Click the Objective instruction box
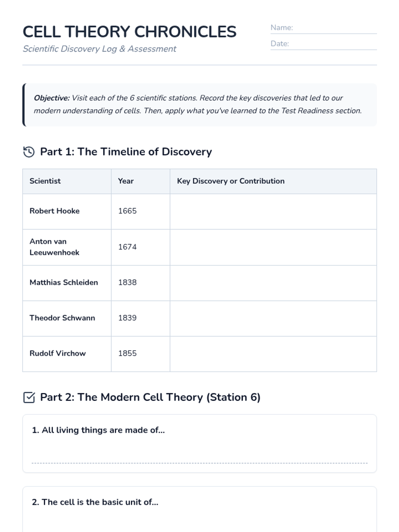 [199, 105]
